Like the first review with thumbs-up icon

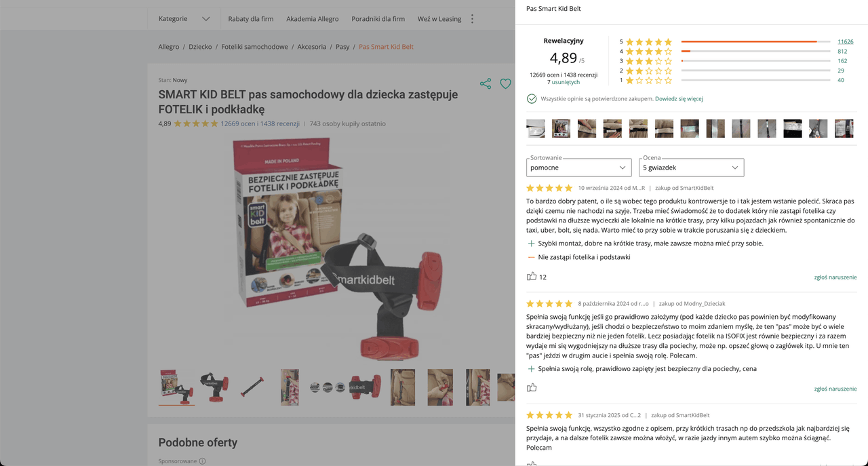coord(532,276)
